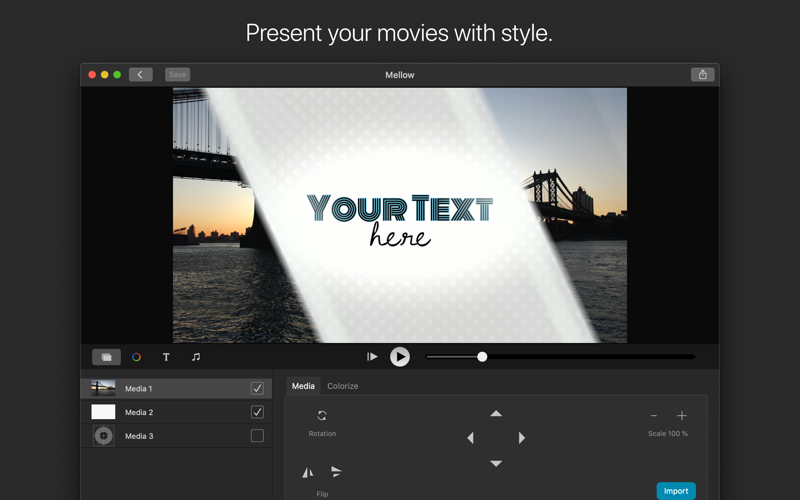Click the Rotation icon
This screenshot has height=500, width=800.
[x=322, y=415]
